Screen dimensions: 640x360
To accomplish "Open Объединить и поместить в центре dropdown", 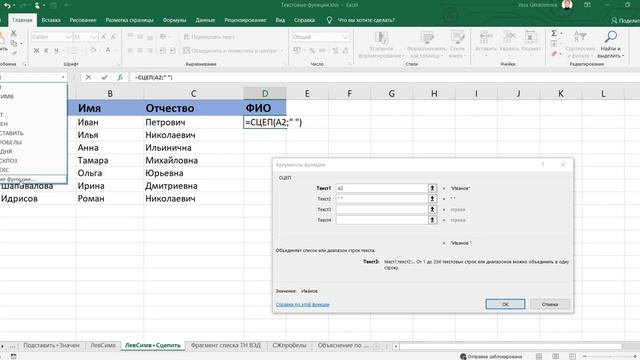I will point(282,51).
